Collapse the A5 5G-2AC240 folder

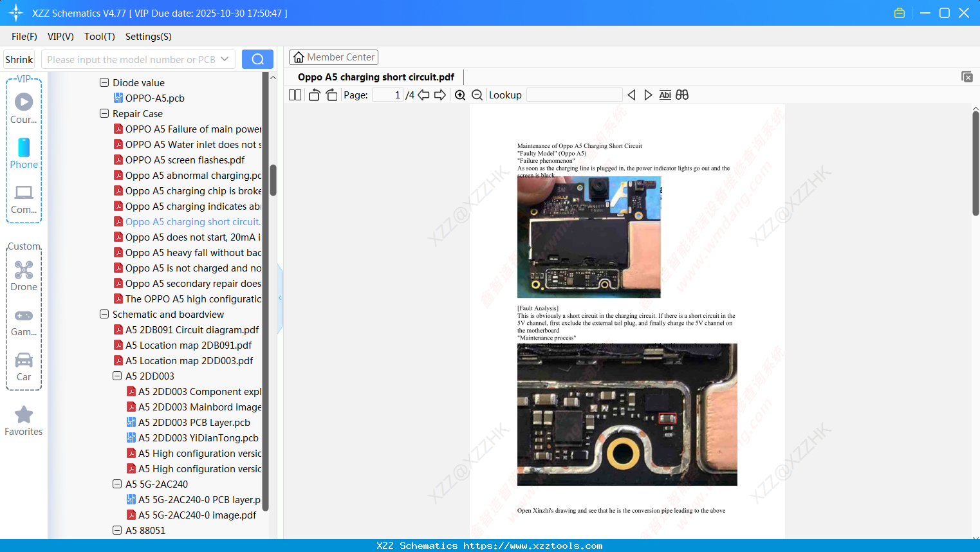click(x=117, y=484)
